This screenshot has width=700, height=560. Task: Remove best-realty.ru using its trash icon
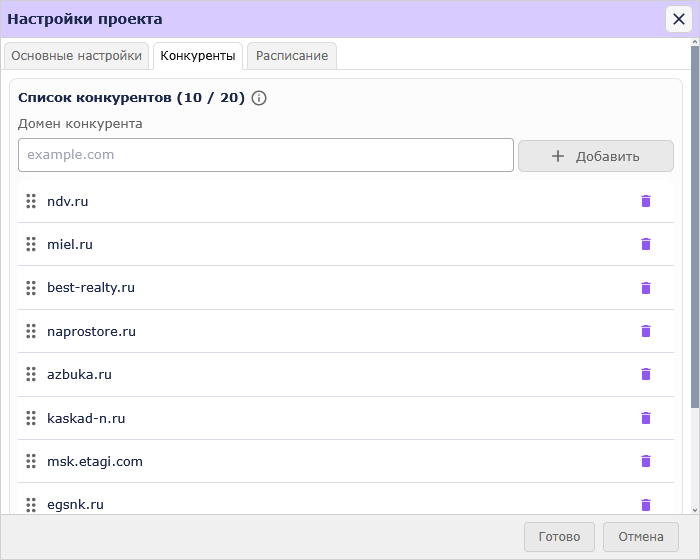[646, 288]
